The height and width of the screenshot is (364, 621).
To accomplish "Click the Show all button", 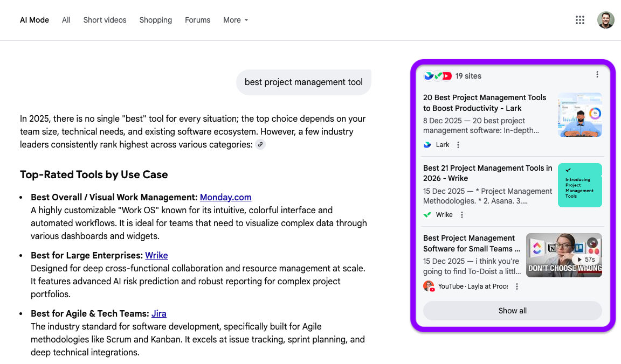I will coord(512,311).
